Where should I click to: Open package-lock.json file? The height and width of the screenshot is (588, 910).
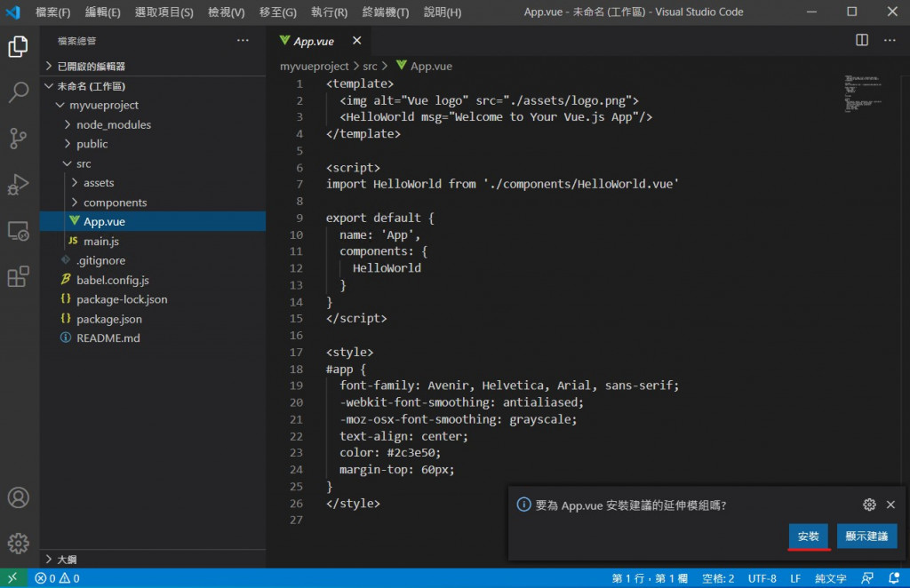pyautogui.click(x=153, y=299)
